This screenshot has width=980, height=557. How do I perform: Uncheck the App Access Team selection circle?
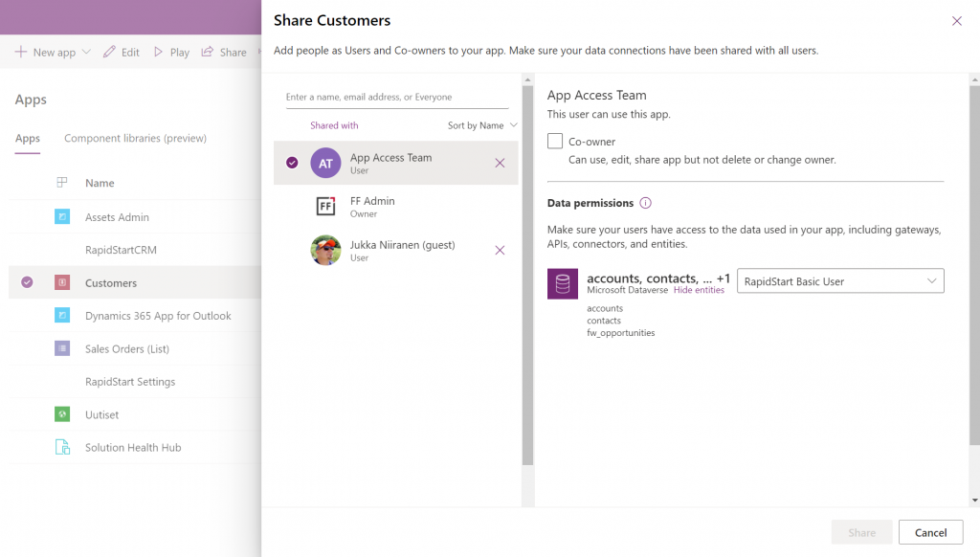292,163
